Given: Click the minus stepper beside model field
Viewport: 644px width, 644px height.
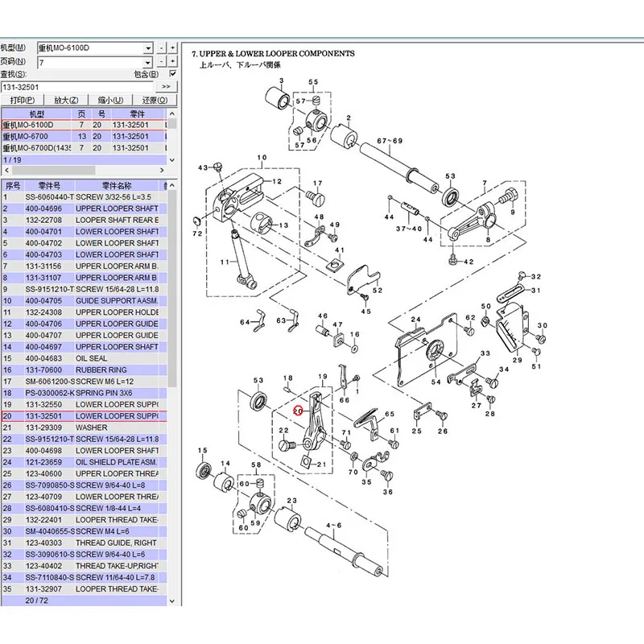Looking at the screenshot, I should click(162, 48).
